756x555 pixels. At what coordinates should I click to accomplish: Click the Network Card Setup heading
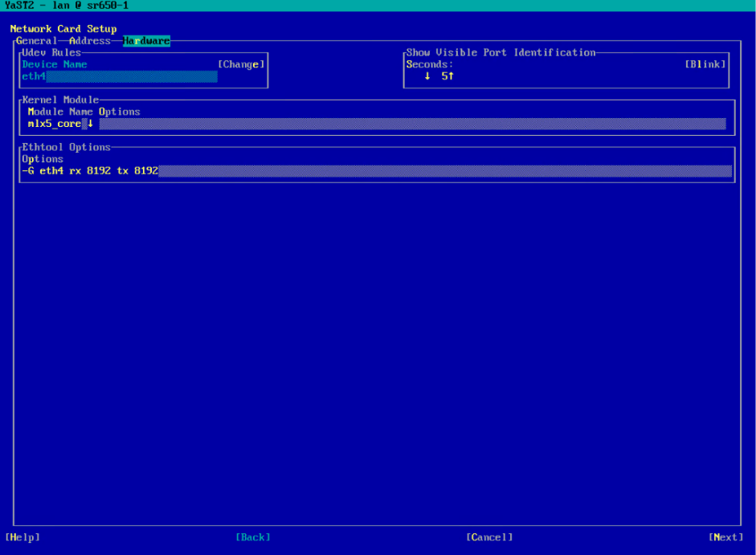click(63, 29)
